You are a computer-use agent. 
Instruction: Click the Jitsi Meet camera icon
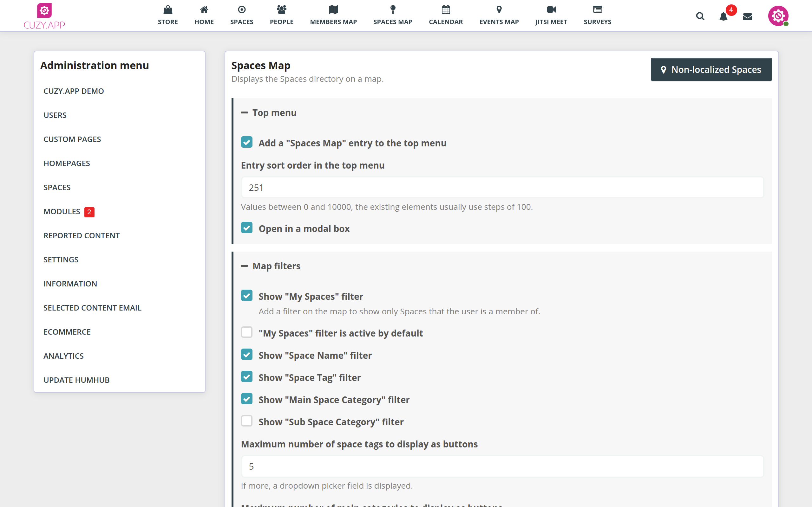(551, 10)
